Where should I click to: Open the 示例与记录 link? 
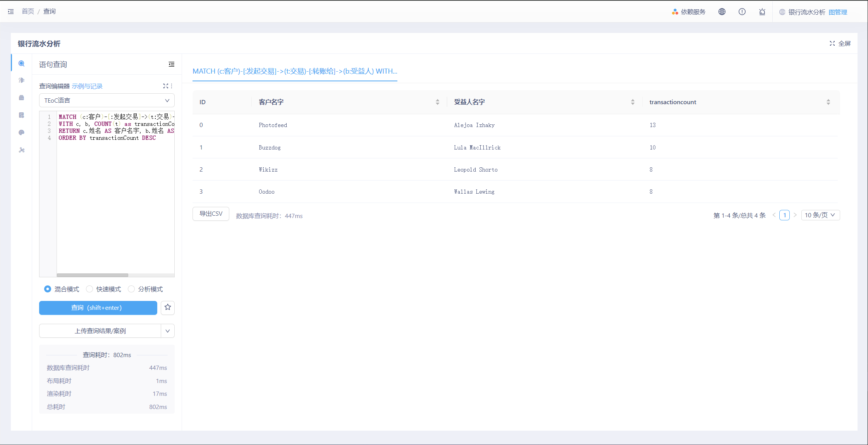pyautogui.click(x=87, y=86)
